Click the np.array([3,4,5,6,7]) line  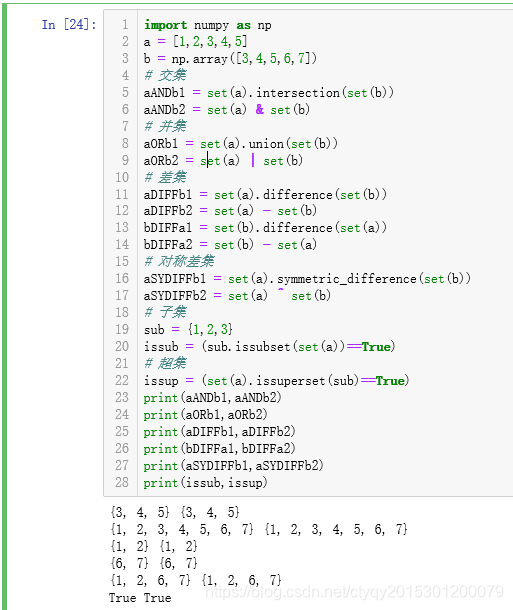pyautogui.click(x=230, y=59)
